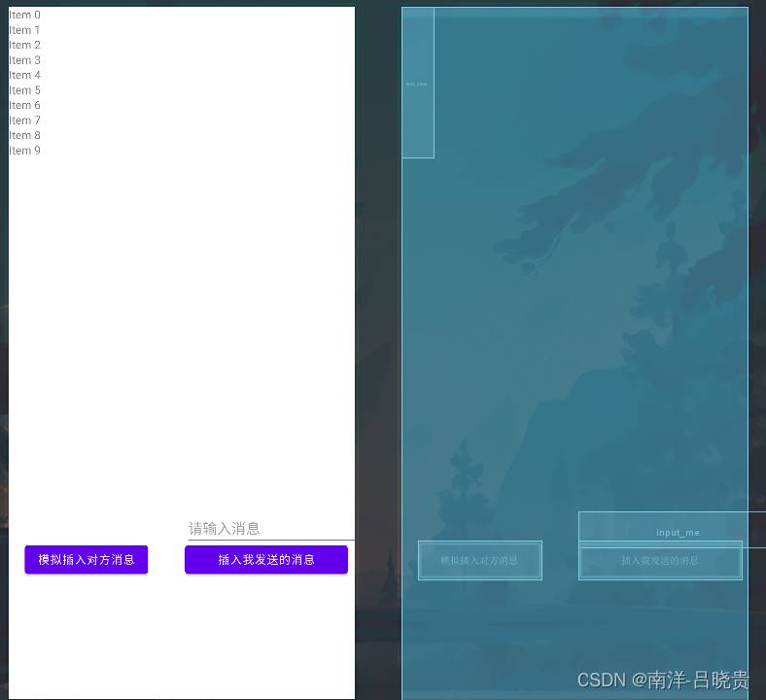Pick Item 3 in the preview list

[25, 60]
